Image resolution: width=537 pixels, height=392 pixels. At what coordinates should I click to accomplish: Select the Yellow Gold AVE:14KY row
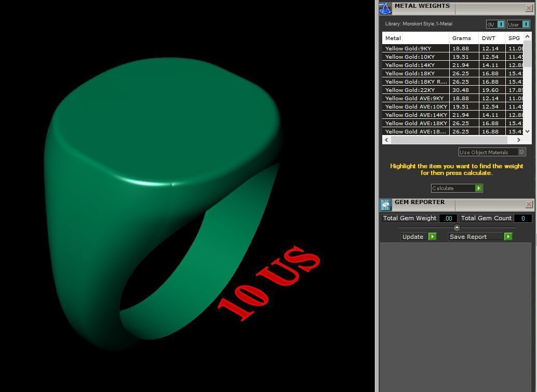click(x=452, y=115)
